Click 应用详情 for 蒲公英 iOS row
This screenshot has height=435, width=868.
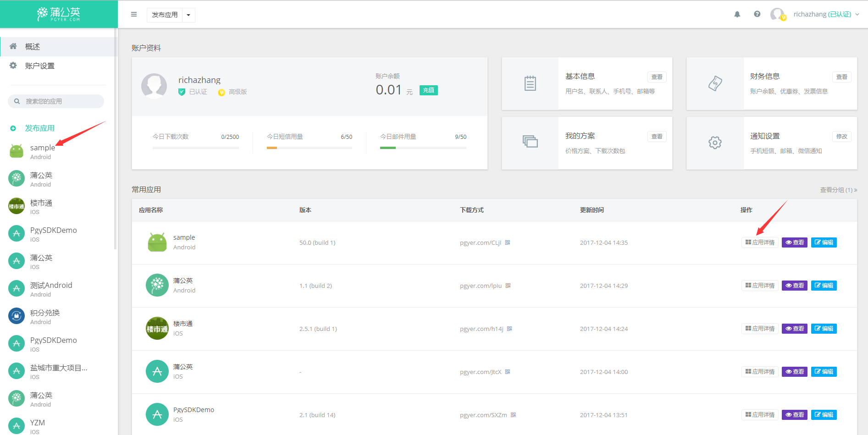(x=760, y=372)
